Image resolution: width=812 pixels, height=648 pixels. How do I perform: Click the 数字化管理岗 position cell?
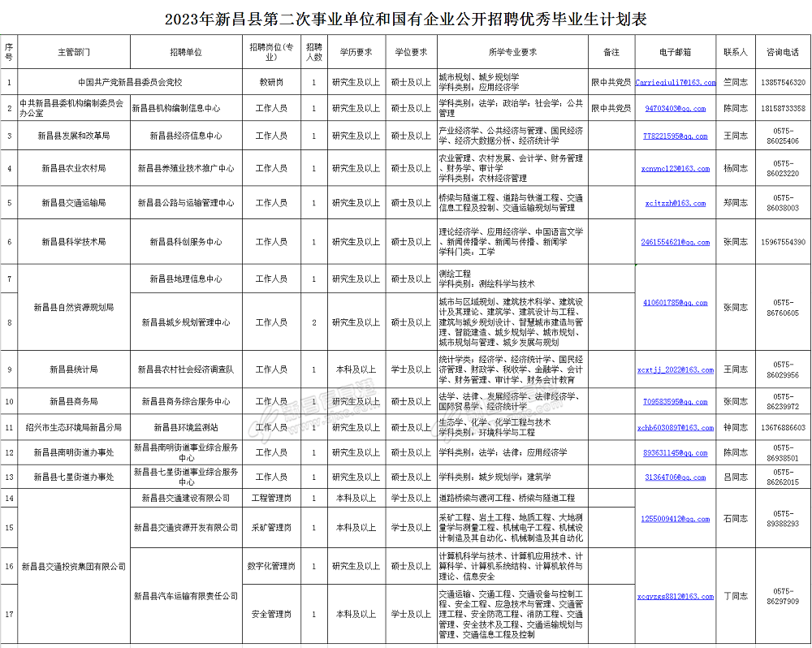tap(271, 566)
